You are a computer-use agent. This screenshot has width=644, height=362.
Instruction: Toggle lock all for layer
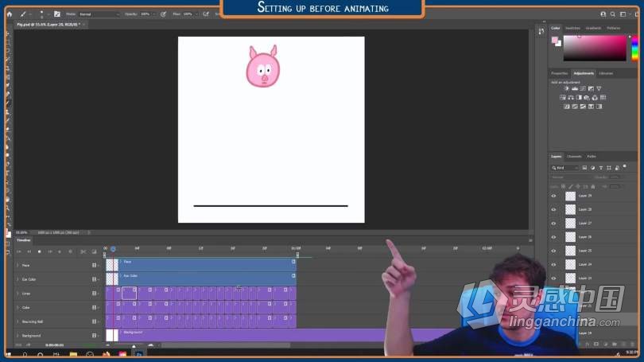592,186
